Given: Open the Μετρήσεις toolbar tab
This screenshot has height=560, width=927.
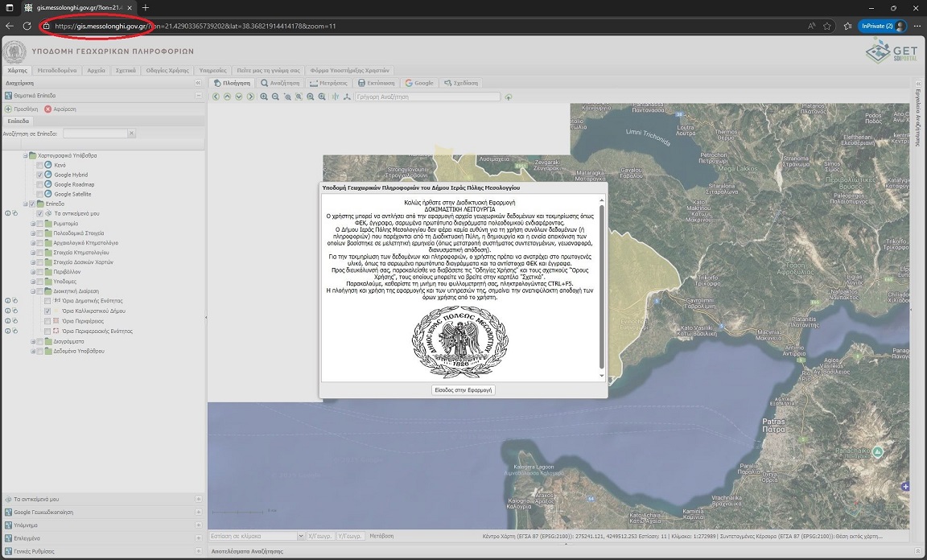Looking at the screenshot, I should coord(328,83).
